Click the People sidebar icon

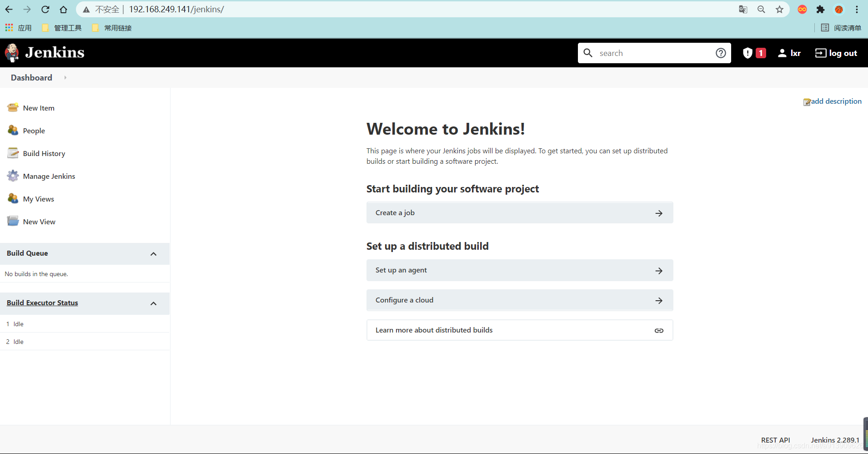13,131
